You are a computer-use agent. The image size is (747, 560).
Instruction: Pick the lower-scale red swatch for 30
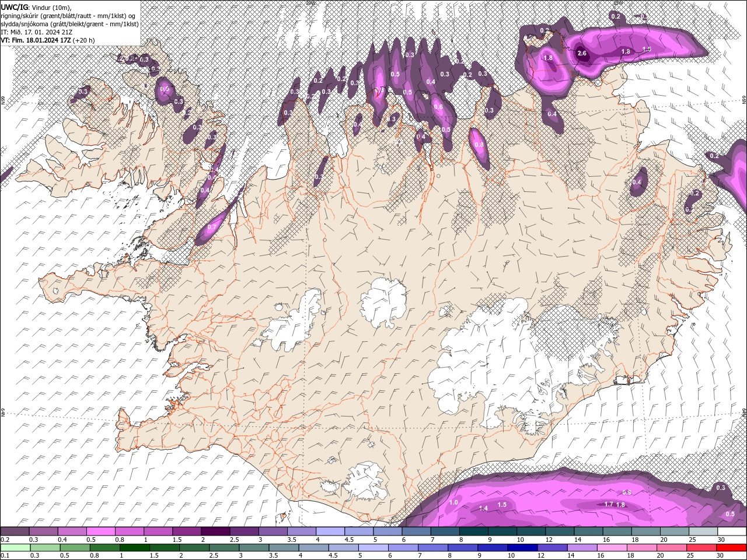point(732,547)
